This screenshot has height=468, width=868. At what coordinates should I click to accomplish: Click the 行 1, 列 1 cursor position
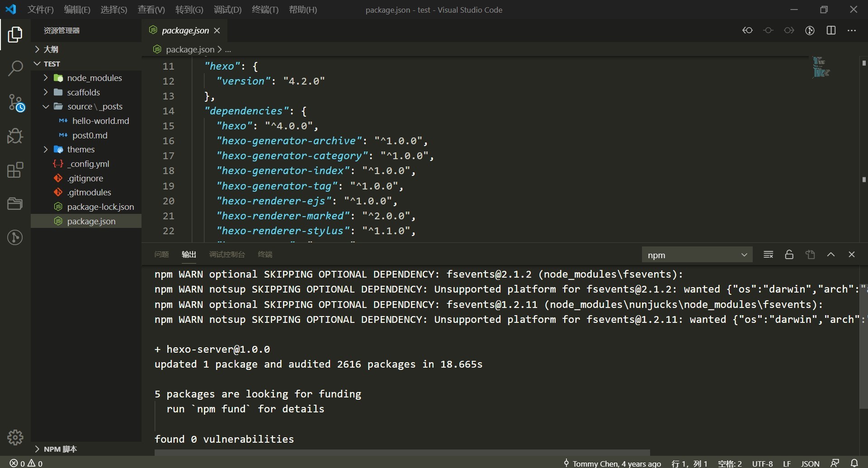[x=689, y=463]
